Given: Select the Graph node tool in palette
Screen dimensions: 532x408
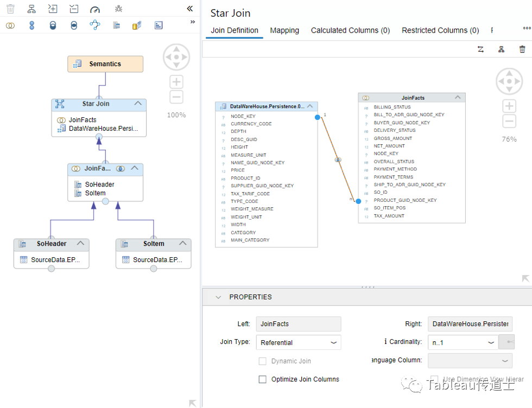Looking at the screenshot, I should tap(95, 25).
